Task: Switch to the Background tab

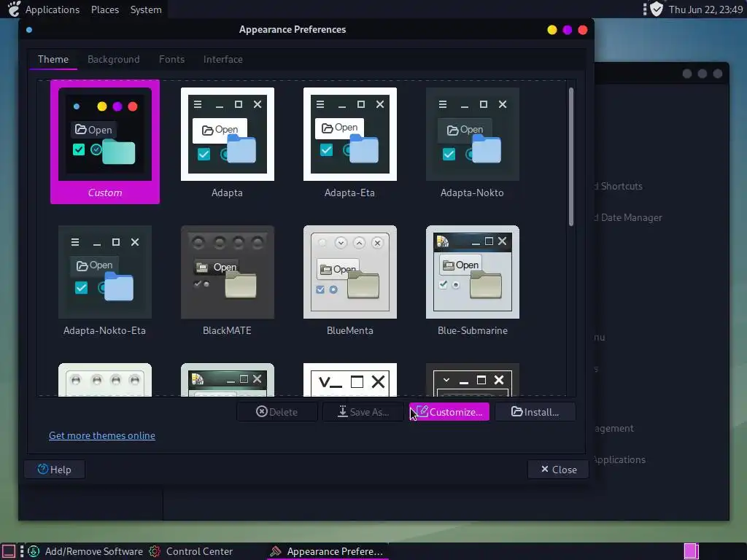Action: click(113, 59)
